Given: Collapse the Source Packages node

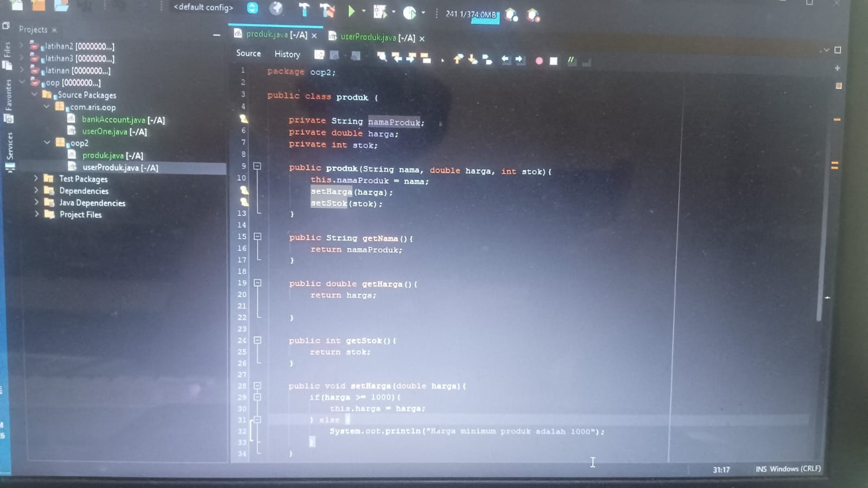Looking at the screenshot, I should coord(34,94).
